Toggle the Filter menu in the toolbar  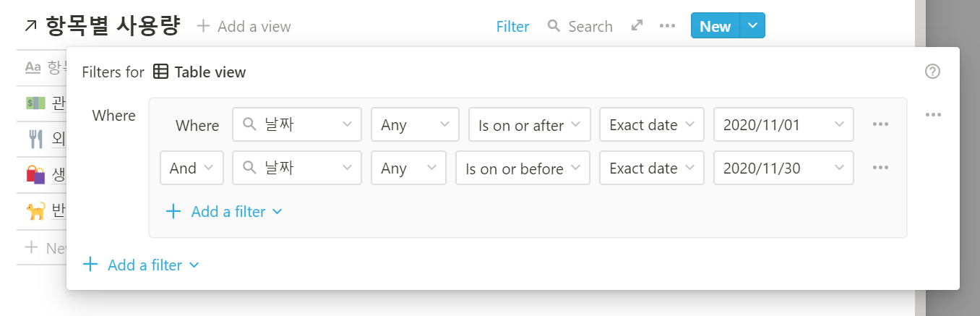(512, 27)
